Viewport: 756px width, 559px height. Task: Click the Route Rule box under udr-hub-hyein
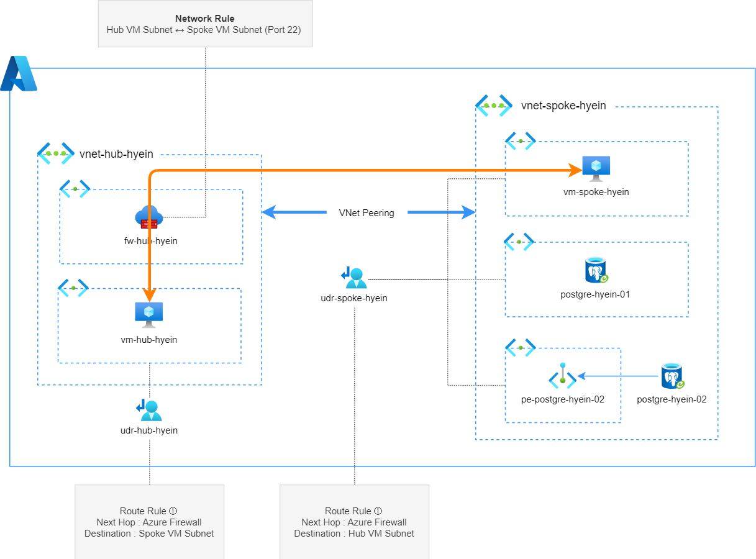click(x=149, y=522)
